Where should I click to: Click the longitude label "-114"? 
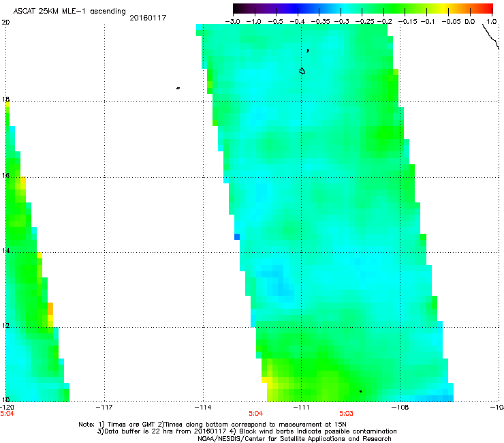(203, 408)
